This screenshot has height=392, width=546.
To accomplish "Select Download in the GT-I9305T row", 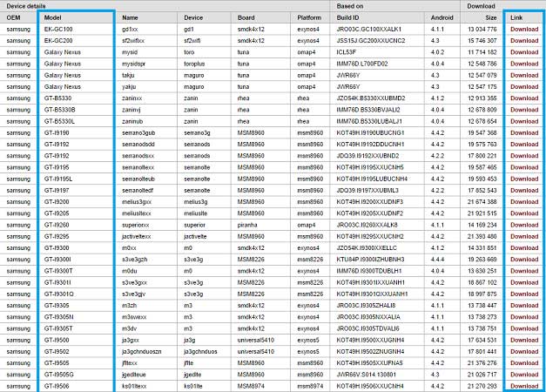I will pyautogui.click(x=524, y=328).
